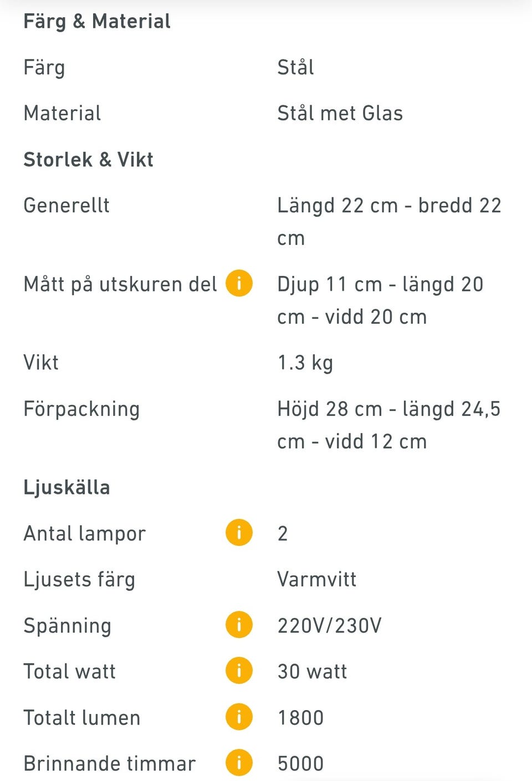This screenshot has height=781, width=532.
Task: Open the Totalt lumen info tooltip icon
Action: tap(239, 717)
